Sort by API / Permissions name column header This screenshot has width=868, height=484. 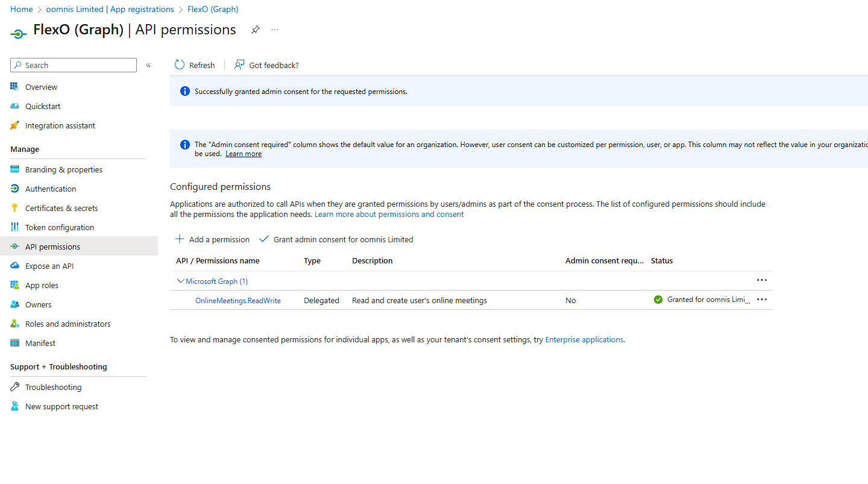coord(218,261)
